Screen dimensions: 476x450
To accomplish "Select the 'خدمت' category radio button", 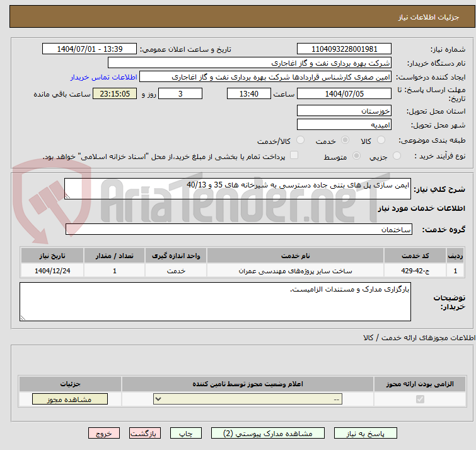I will click(345, 140).
